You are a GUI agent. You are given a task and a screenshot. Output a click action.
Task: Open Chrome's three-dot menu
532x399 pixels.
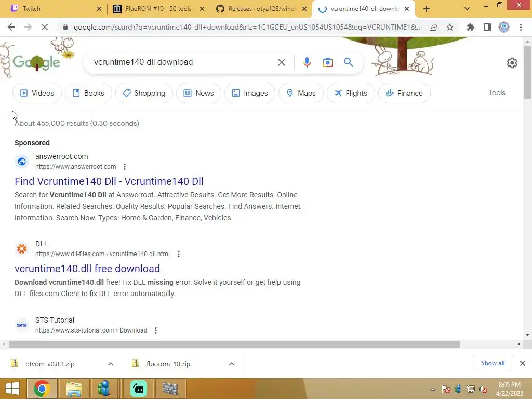[521, 27]
